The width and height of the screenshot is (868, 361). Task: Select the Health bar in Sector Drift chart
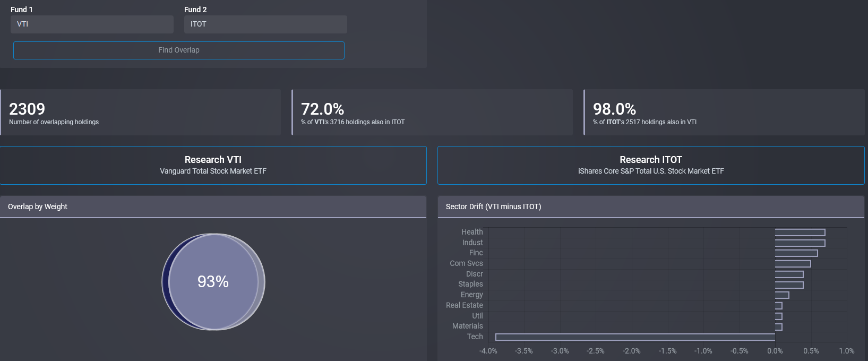click(x=800, y=233)
